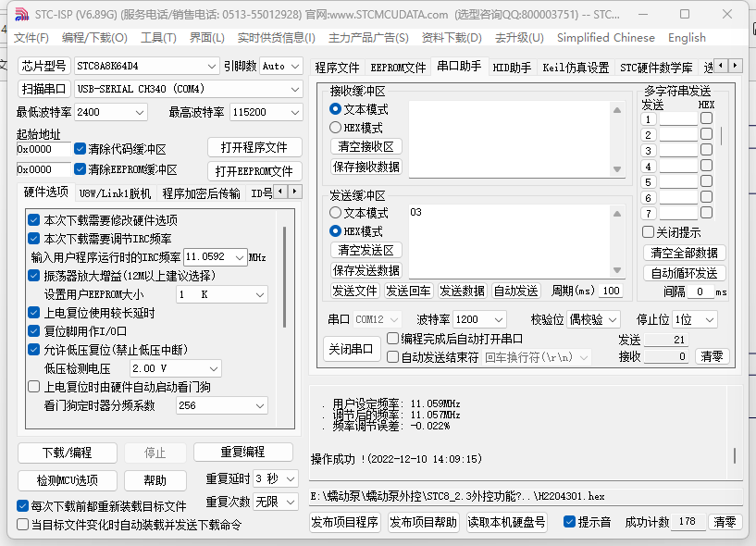
Task: Open the Keil仿真设置 tab
Action: coord(576,68)
